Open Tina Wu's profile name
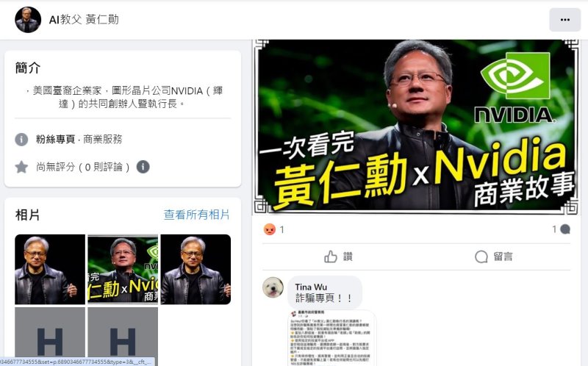Viewport: 588px width, 366px height. point(311,287)
